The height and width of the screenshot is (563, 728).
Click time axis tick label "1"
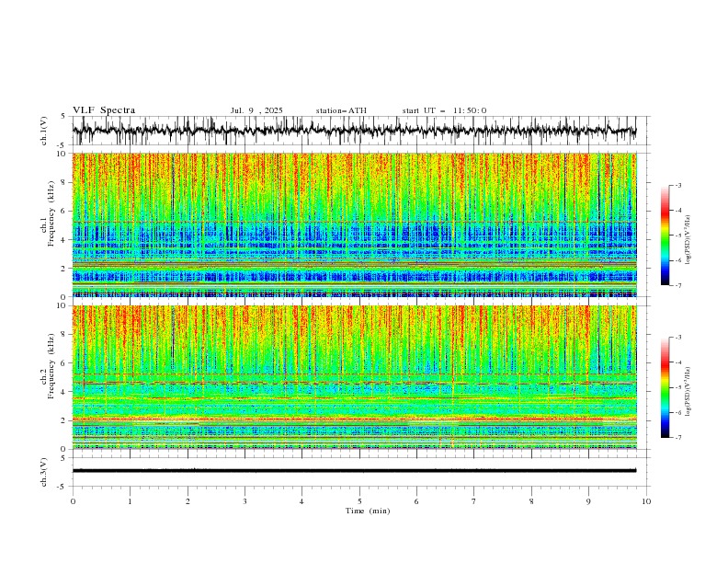tap(130, 501)
